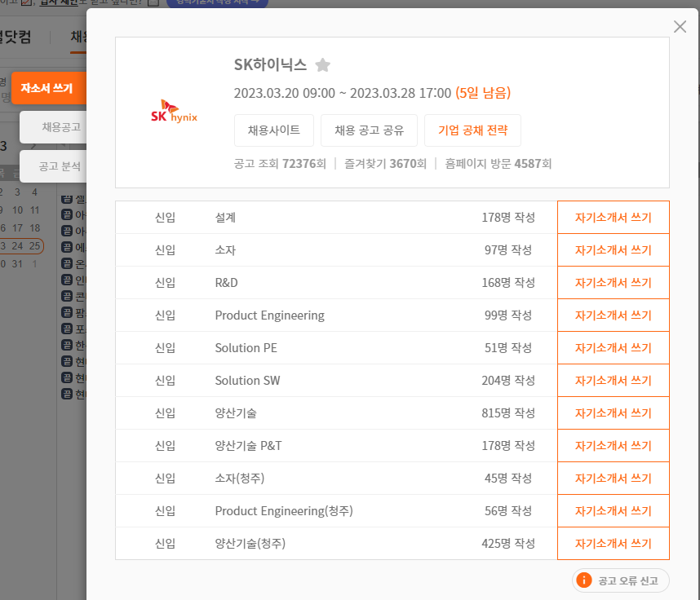This screenshot has height=600, width=700.
Task: Click the (5일 남음) deadline text
Action: (x=483, y=93)
